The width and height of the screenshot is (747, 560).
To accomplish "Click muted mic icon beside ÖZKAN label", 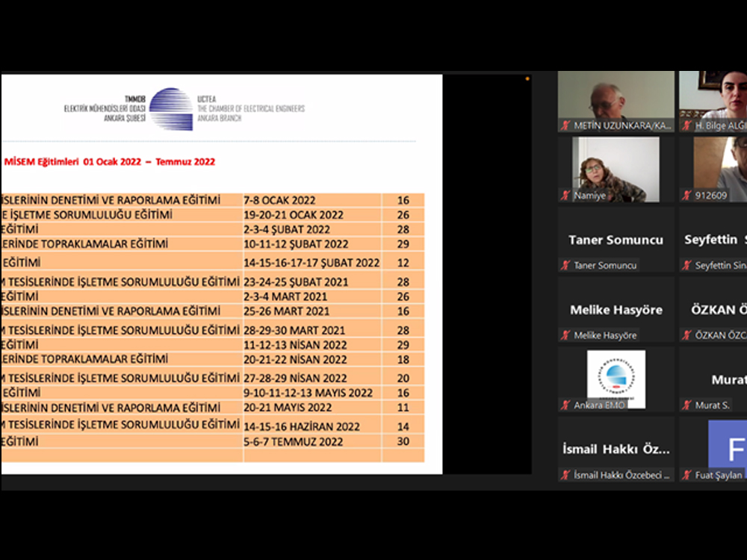I will (x=686, y=335).
